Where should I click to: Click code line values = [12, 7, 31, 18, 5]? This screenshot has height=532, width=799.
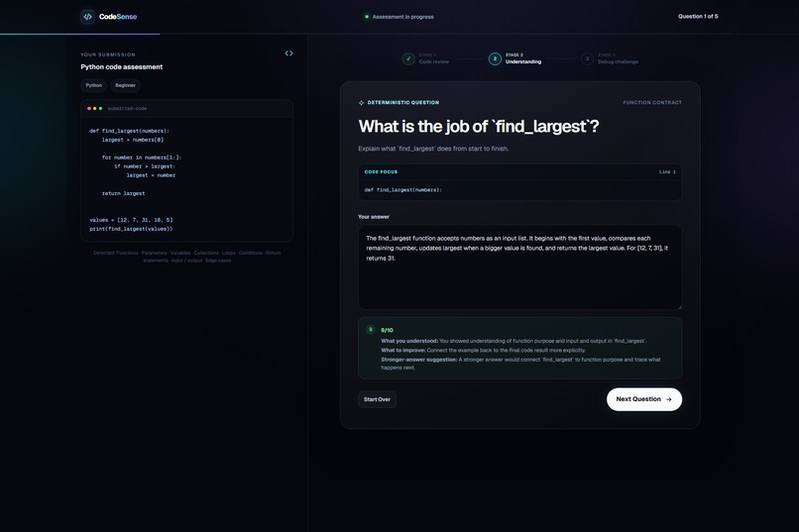pyautogui.click(x=131, y=220)
